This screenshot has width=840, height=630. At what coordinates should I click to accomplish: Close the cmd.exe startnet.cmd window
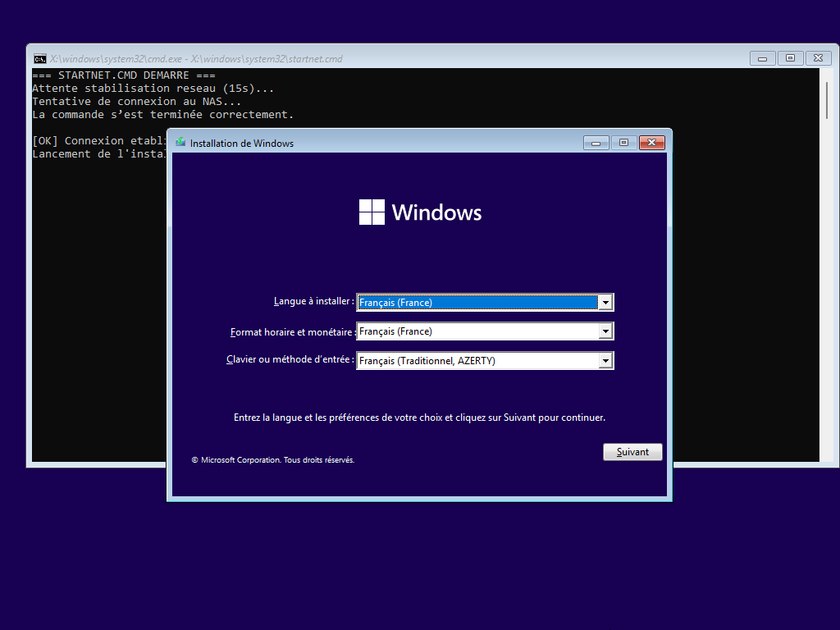[818, 58]
